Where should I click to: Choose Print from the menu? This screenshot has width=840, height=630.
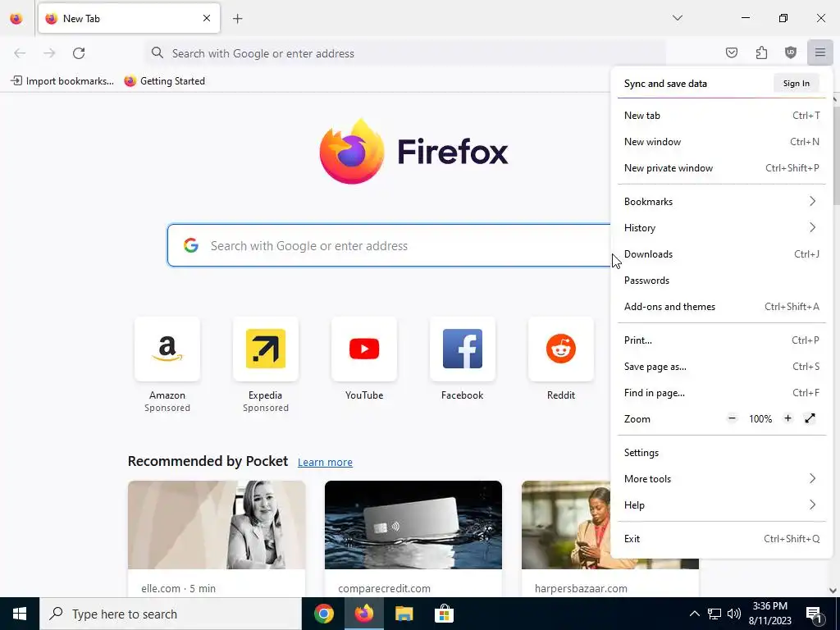[x=722, y=340]
